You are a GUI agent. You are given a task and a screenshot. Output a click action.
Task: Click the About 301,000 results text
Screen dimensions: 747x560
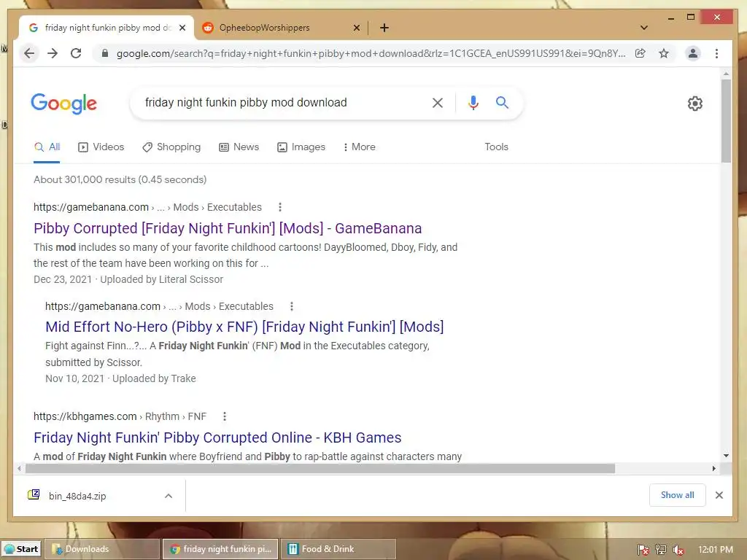[x=120, y=180]
